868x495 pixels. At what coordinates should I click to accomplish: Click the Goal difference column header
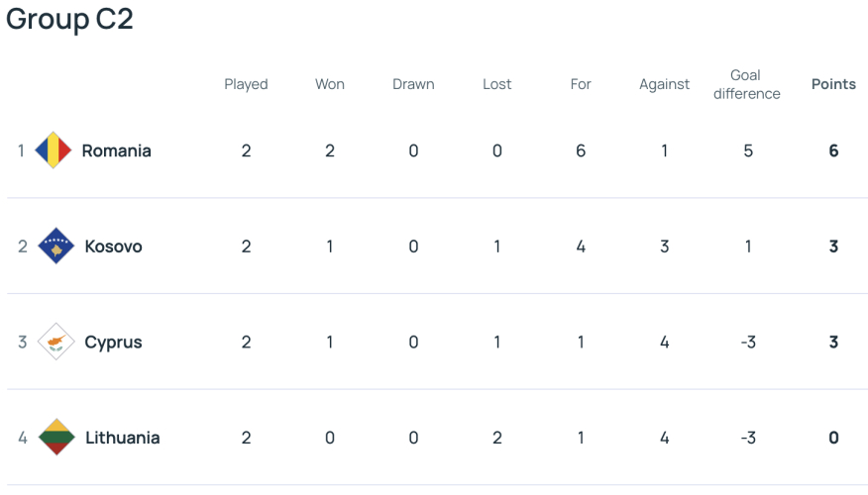[x=747, y=84]
